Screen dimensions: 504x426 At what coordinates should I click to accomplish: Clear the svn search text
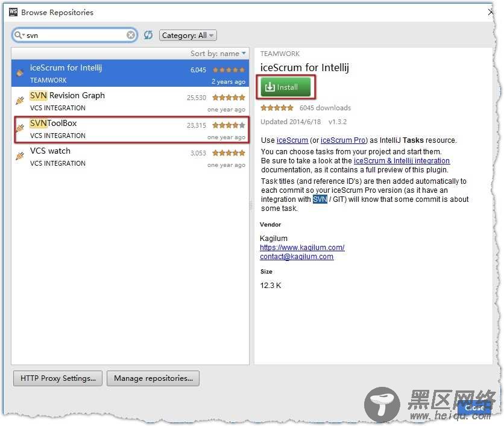point(130,35)
